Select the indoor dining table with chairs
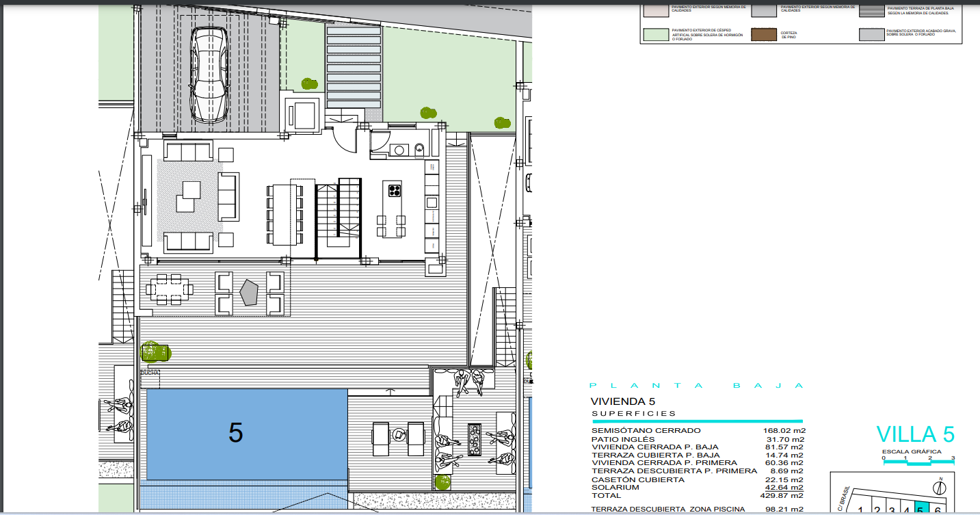This screenshot has width=980, height=515. 284,214
